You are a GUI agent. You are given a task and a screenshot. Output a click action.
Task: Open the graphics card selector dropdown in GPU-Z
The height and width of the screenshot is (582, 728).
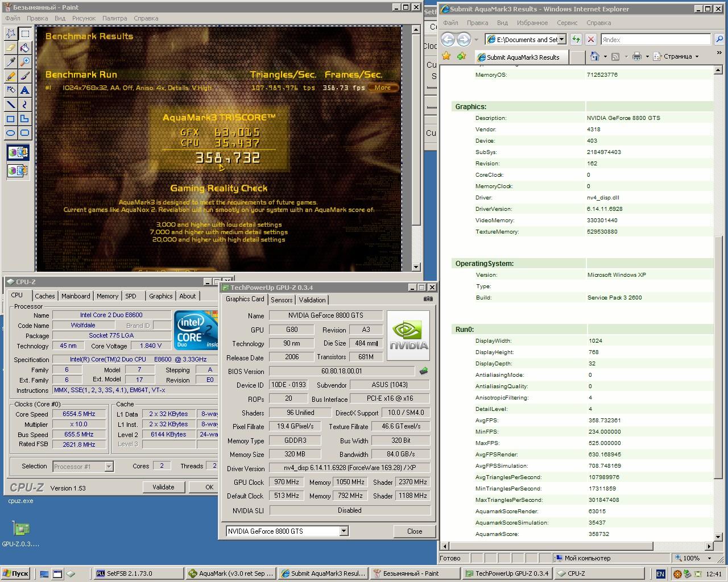click(x=344, y=531)
